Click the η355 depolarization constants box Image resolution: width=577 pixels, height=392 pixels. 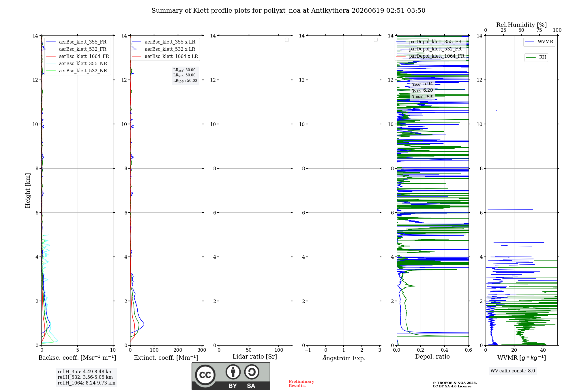click(x=422, y=90)
